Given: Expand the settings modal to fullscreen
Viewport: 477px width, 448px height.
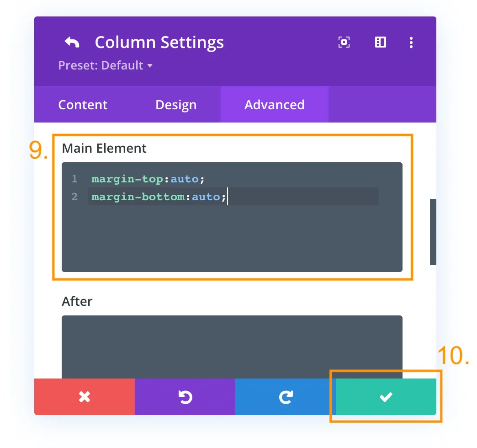Looking at the screenshot, I should coord(344,42).
